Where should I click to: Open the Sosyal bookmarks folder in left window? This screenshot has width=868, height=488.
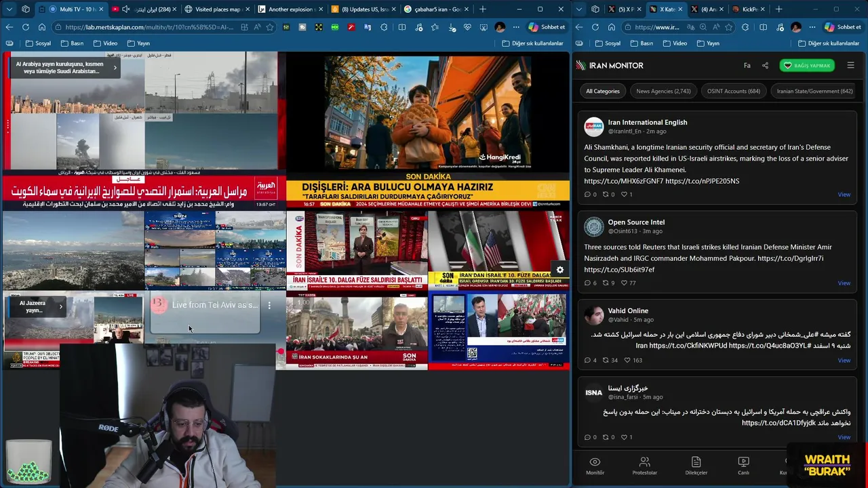pos(38,43)
